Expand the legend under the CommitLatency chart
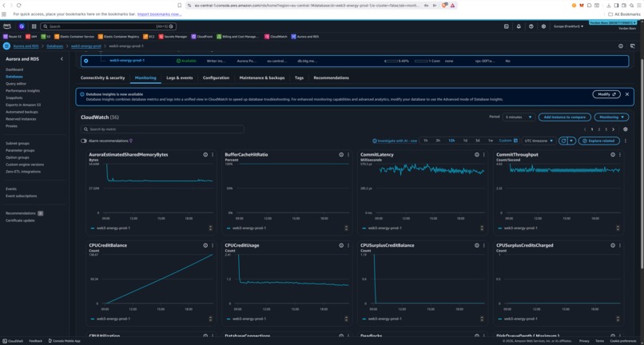Screen dimensions: 644x345 (x=482, y=228)
